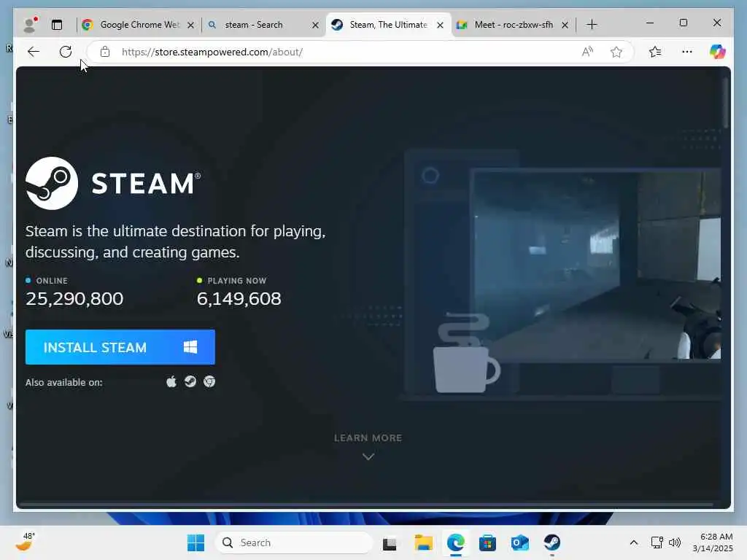Click the page vertical scrollbar
747x560 pixels.
click(726, 102)
